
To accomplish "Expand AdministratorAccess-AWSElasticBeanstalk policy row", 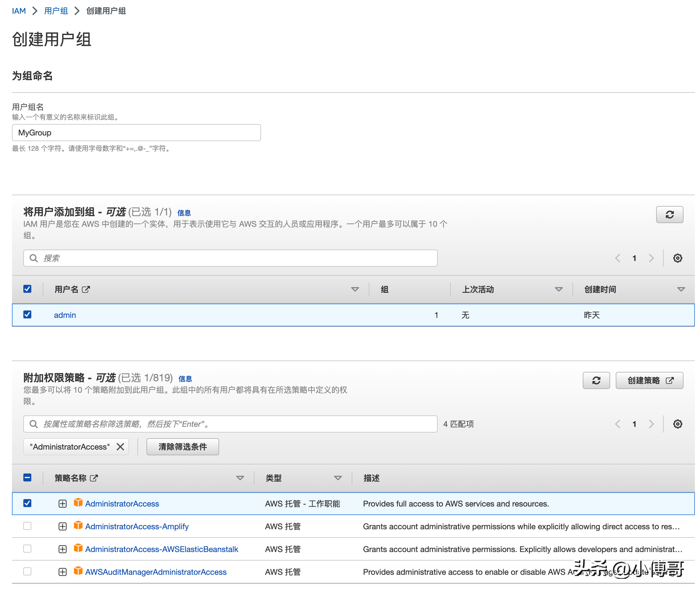I will click(x=63, y=549).
